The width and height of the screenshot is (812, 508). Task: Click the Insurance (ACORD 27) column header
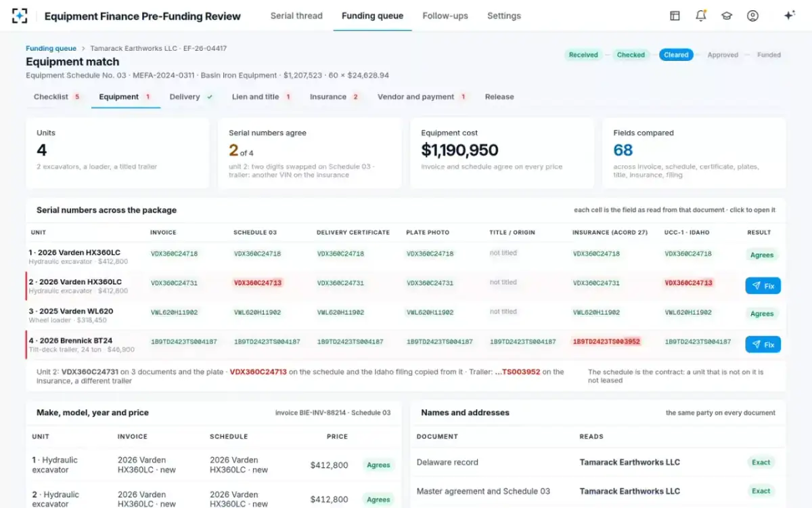coord(610,232)
